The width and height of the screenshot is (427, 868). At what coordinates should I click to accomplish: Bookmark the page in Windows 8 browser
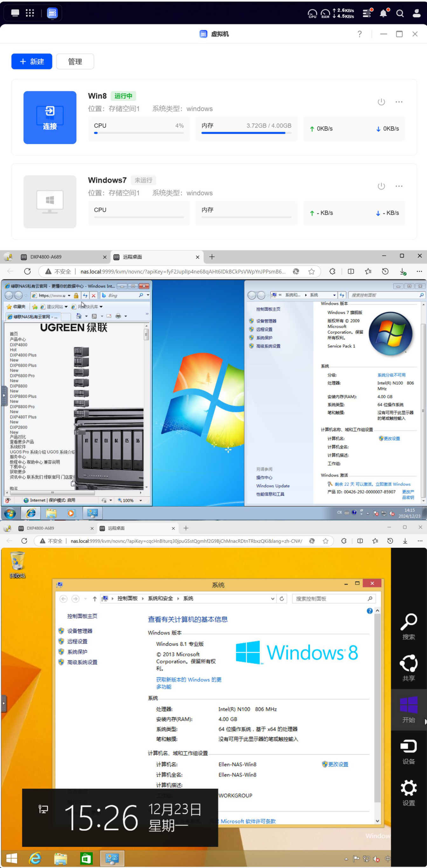[x=326, y=541]
